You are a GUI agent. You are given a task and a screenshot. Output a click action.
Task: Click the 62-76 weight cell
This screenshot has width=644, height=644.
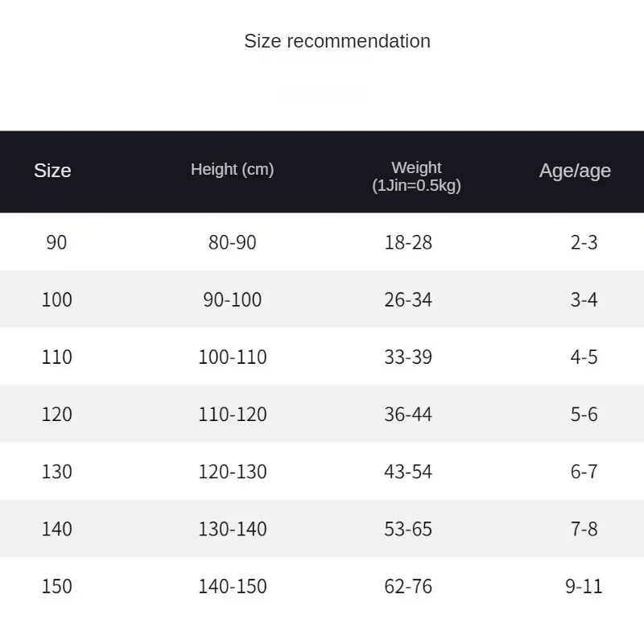coord(408,586)
